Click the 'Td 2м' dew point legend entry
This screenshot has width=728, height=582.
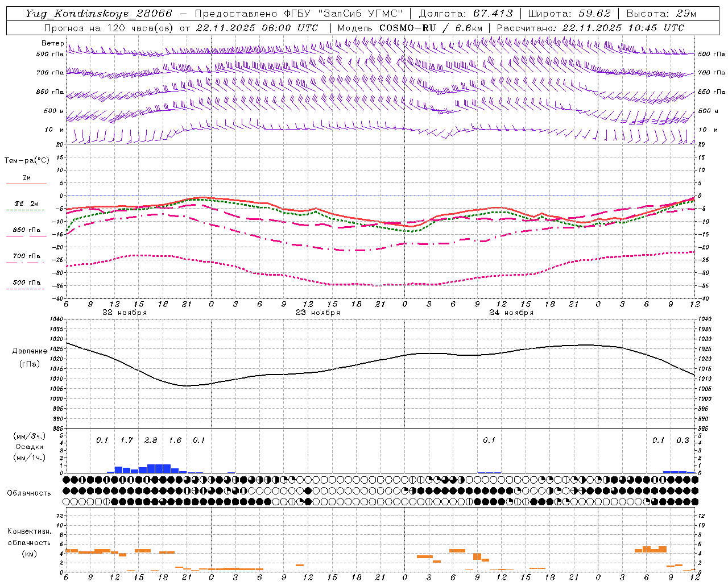pos(27,203)
